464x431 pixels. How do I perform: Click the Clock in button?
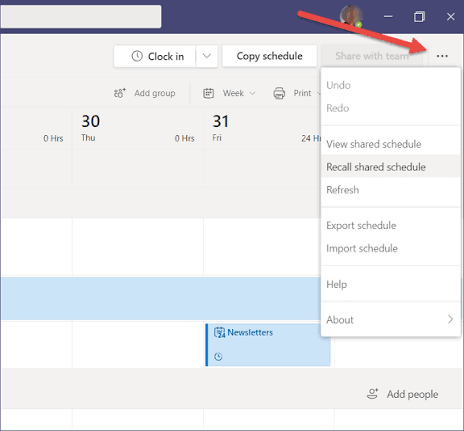(x=155, y=56)
